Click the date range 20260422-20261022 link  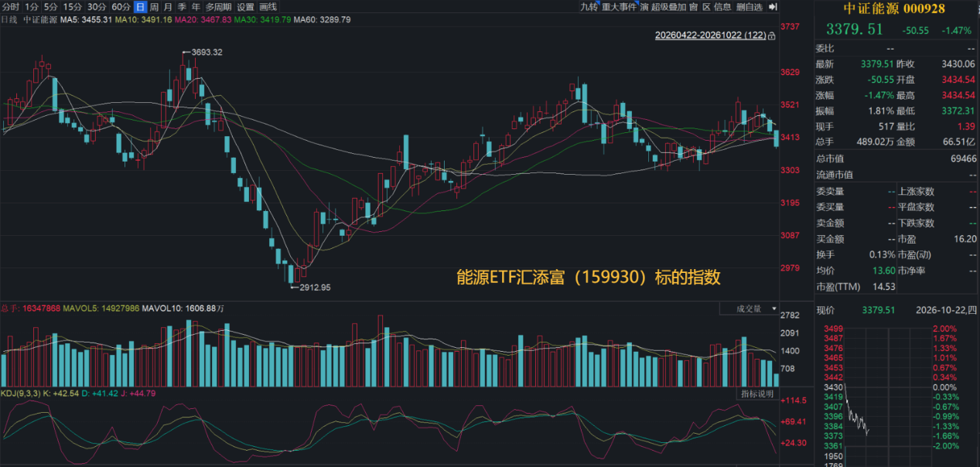point(711,36)
